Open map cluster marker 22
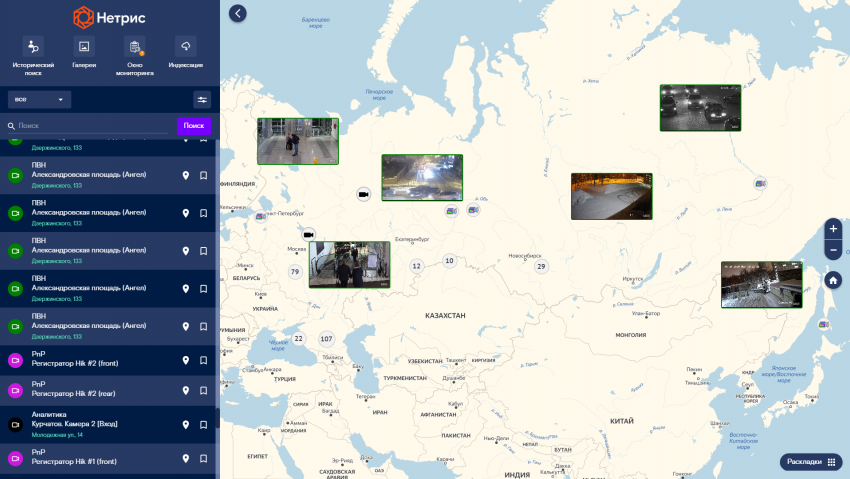Image resolution: width=850 pixels, height=479 pixels. click(x=298, y=339)
